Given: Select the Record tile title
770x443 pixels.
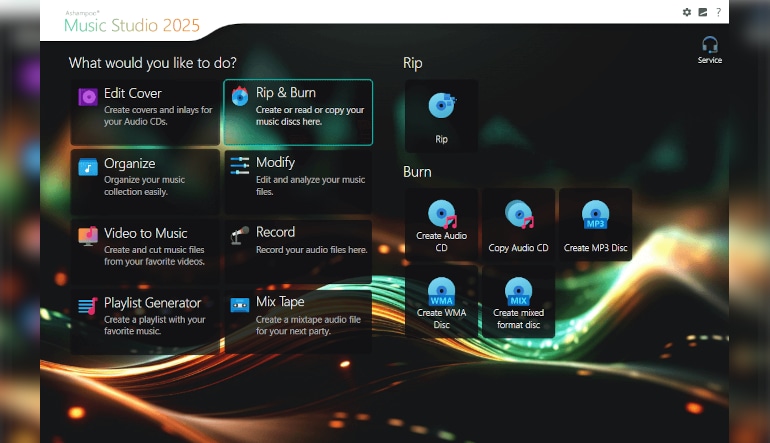Looking at the screenshot, I should click(x=275, y=232).
